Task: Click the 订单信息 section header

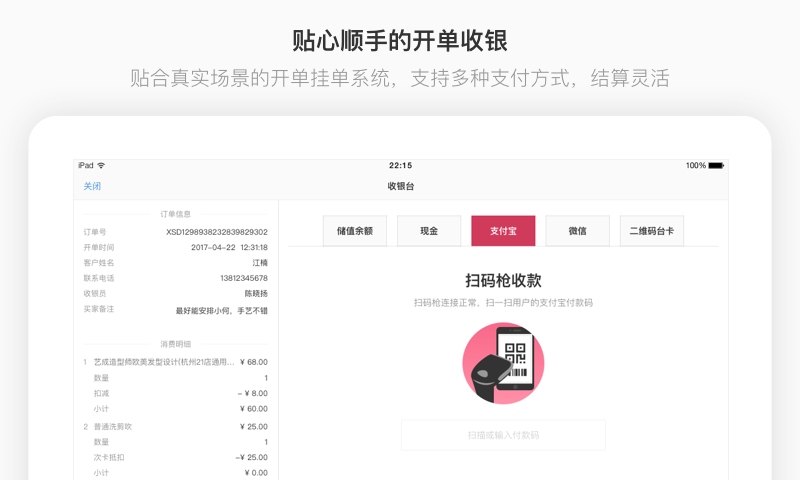Action: (175, 214)
